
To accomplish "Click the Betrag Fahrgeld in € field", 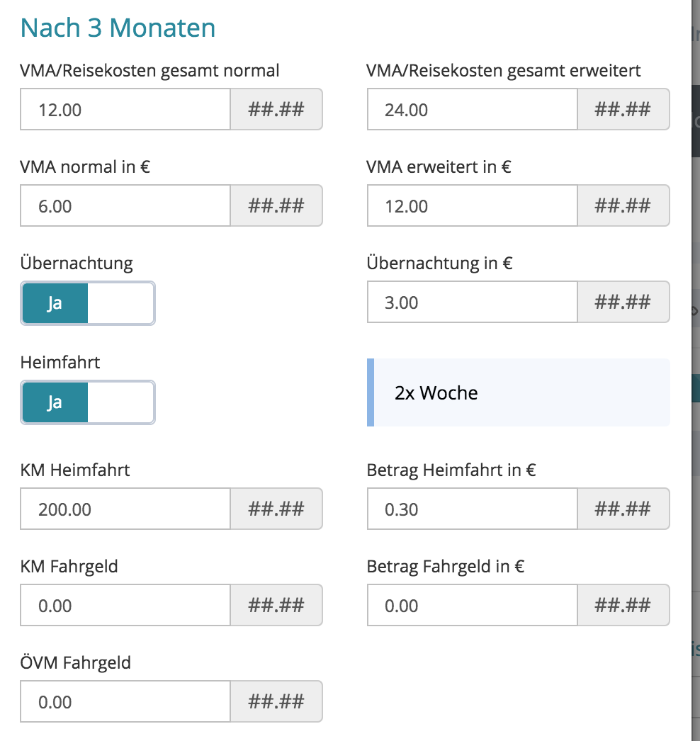I will 473,606.
